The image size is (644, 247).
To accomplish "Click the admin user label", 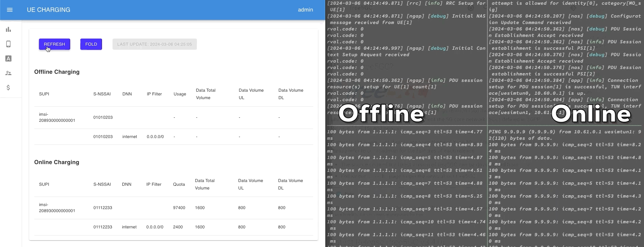I will point(305,10).
